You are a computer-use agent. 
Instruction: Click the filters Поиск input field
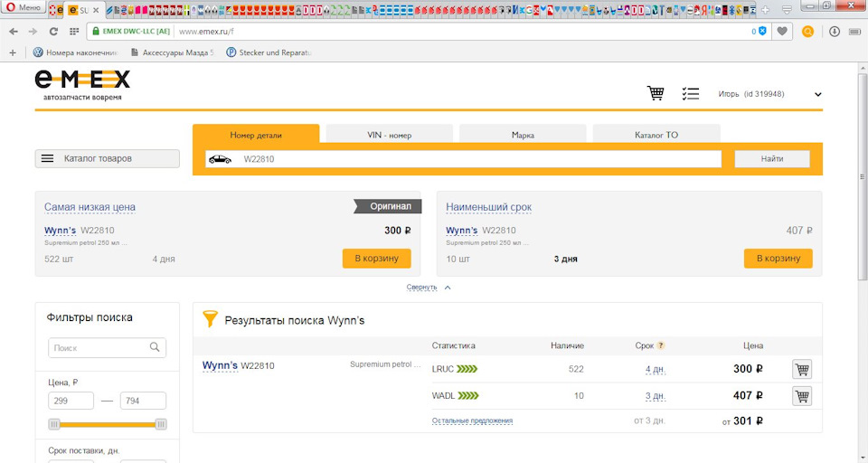tap(107, 348)
